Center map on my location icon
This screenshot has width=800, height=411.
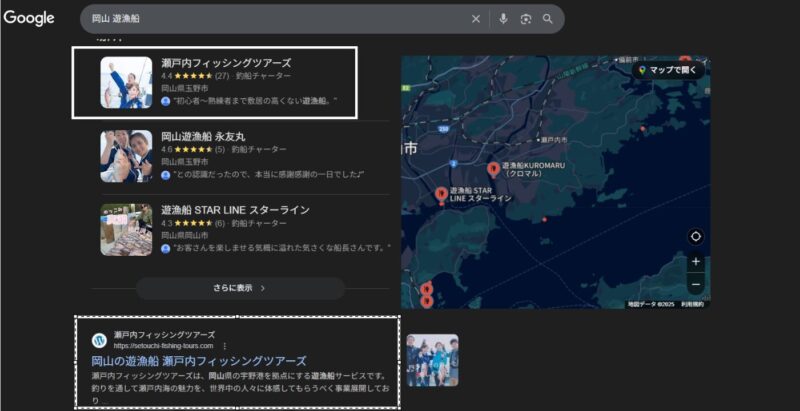tap(695, 237)
